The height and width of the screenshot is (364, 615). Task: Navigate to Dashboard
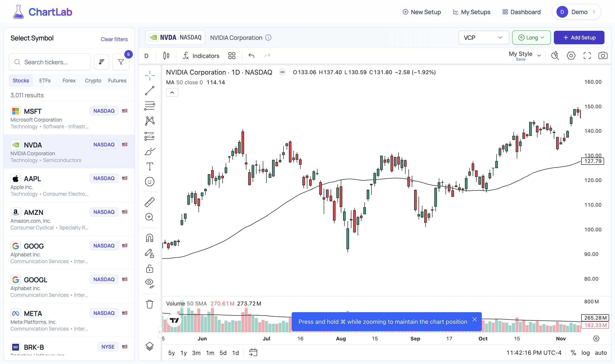pos(521,12)
